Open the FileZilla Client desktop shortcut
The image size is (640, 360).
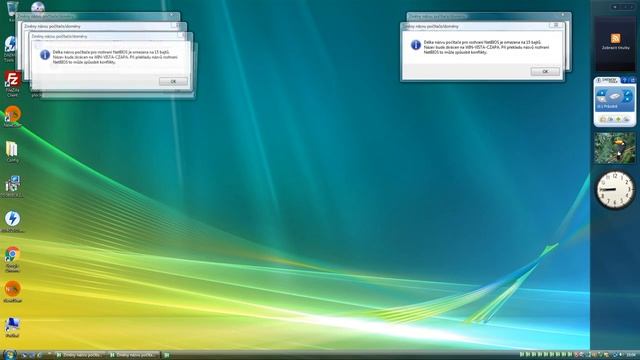(12, 80)
